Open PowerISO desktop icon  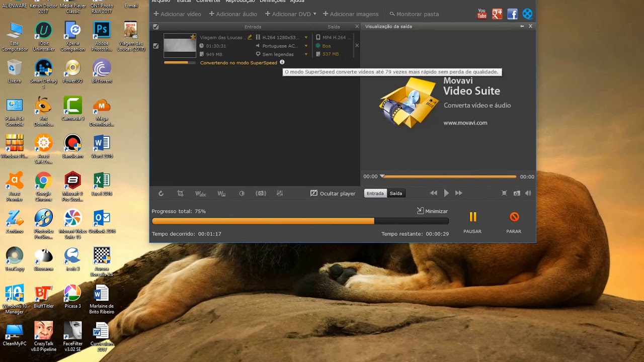coord(72,71)
